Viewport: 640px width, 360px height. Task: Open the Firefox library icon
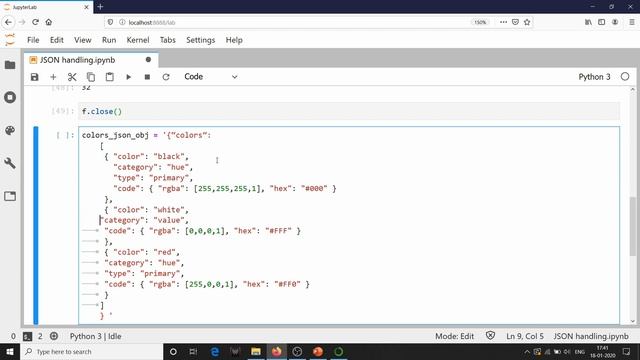pyautogui.click(x=588, y=22)
